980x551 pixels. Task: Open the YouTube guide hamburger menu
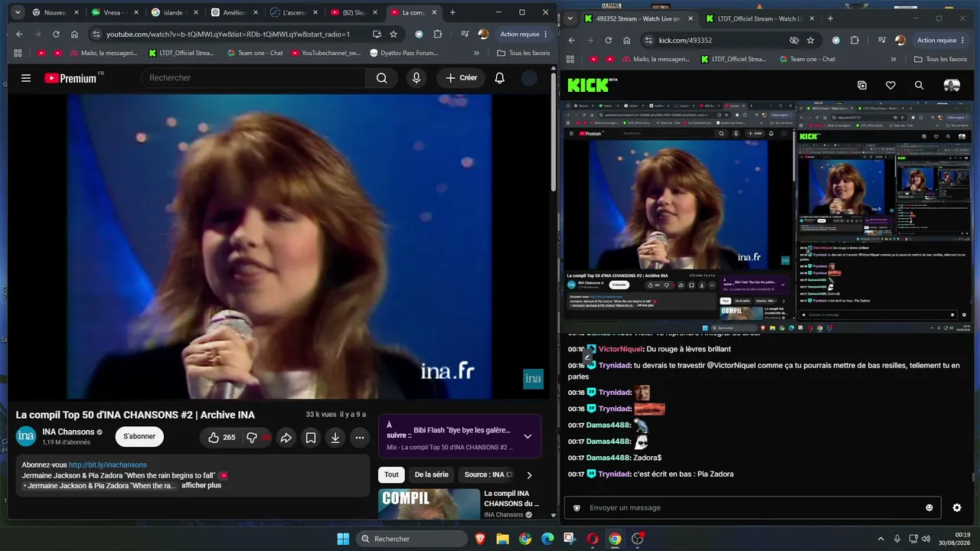[x=26, y=78]
